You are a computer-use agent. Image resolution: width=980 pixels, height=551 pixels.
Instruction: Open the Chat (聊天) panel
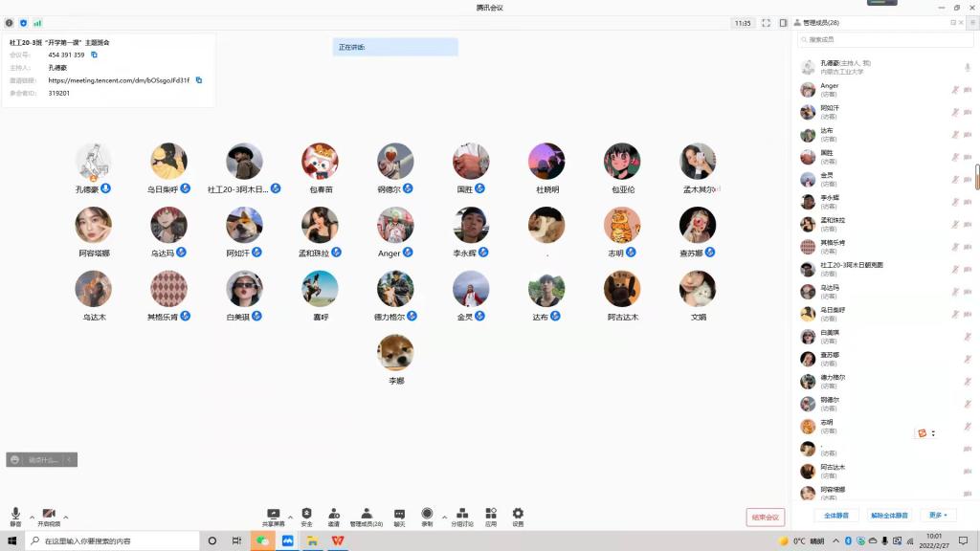point(399,515)
